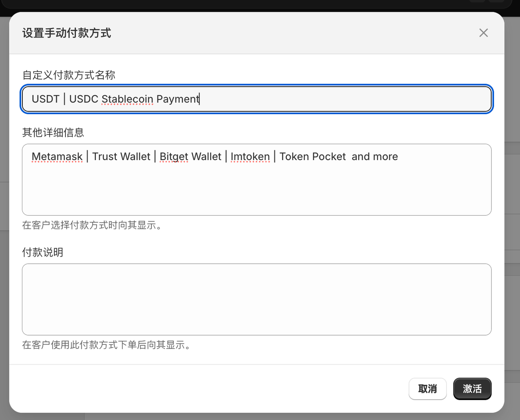520x420 pixels.
Task: Place cursor on underlined word Stablecoin
Action: click(x=127, y=99)
